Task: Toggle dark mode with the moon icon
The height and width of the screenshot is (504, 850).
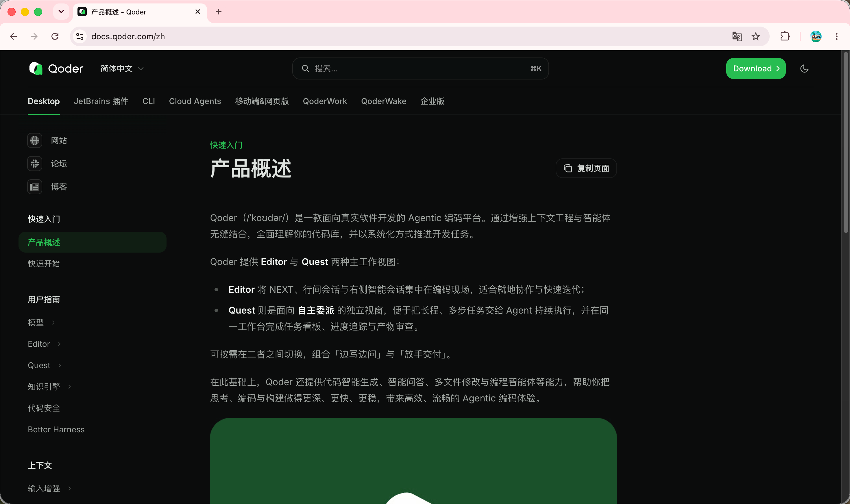Action: click(804, 68)
